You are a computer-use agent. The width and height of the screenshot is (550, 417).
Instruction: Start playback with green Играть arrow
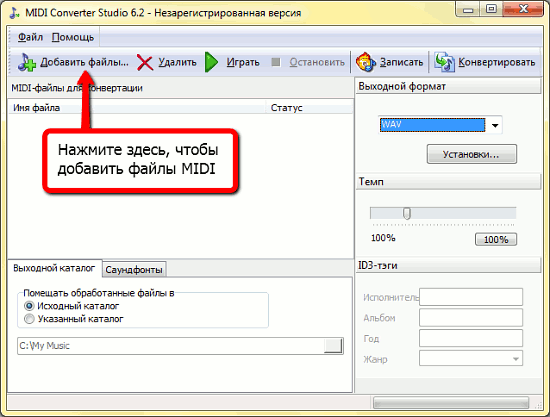click(x=211, y=62)
